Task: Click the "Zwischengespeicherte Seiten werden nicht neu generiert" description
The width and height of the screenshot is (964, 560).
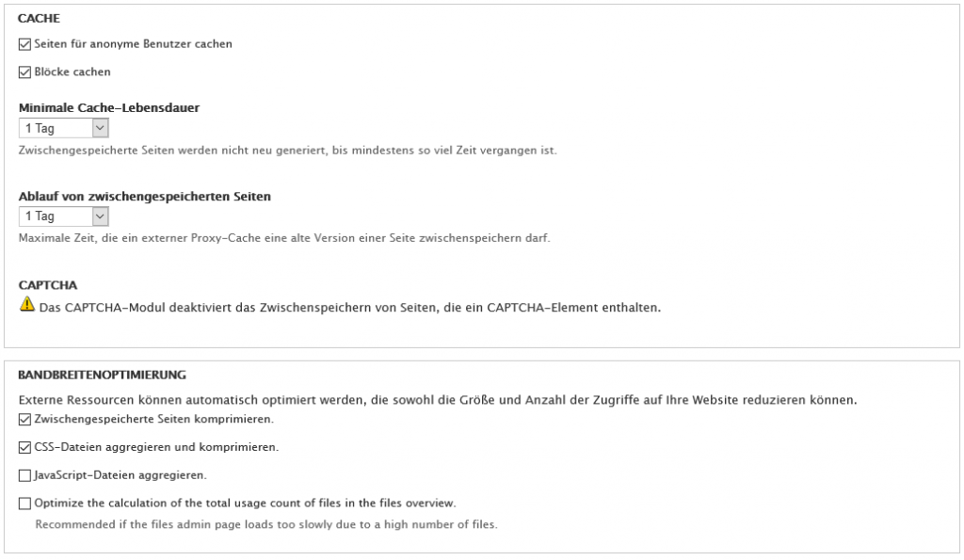Action: (287, 150)
